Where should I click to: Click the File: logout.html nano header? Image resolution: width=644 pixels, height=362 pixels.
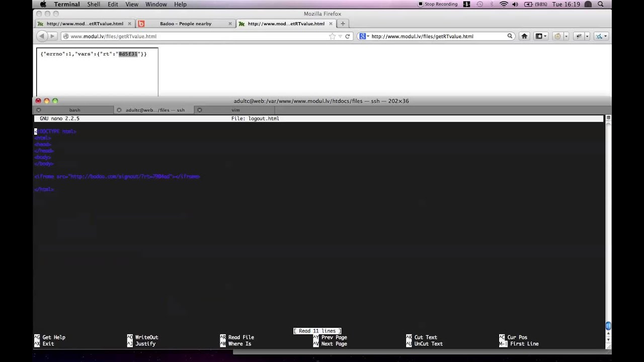pos(255,119)
